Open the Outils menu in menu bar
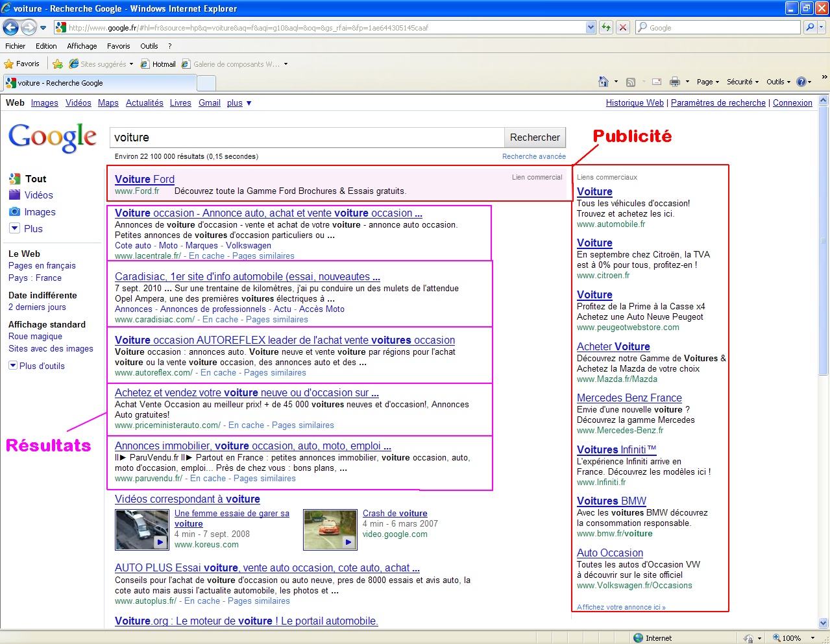This screenshot has height=644, width=830. [x=149, y=46]
